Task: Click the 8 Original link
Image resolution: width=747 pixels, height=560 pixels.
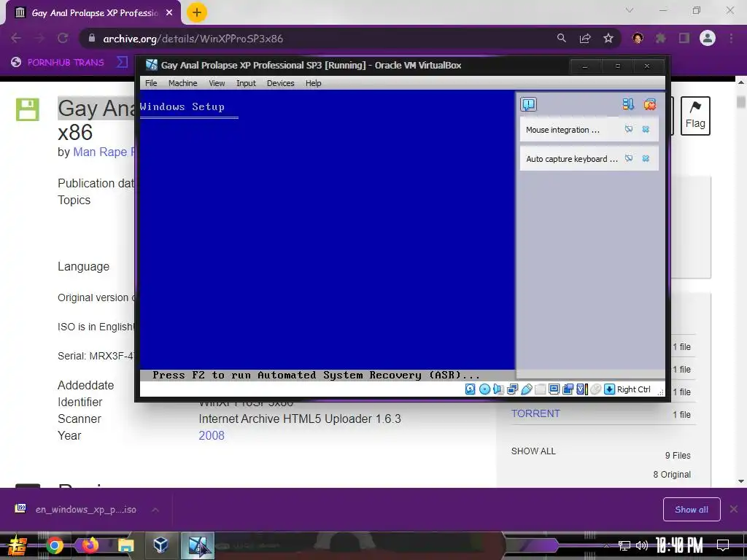Action: coord(672,474)
